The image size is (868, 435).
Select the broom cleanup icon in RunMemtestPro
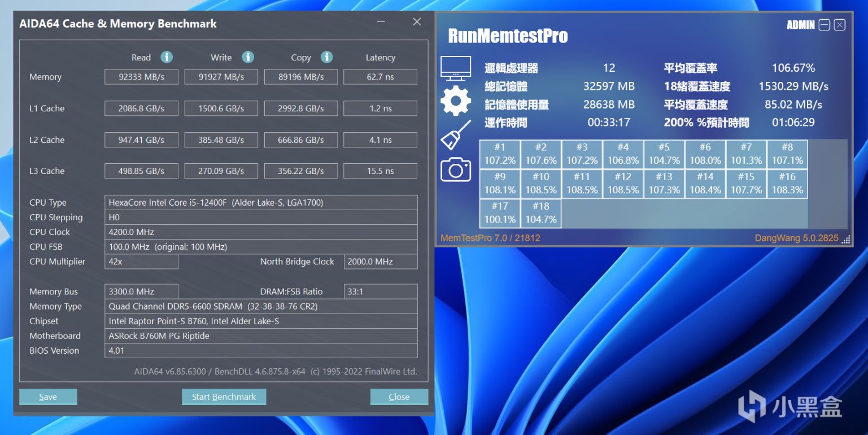pos(456,135)
